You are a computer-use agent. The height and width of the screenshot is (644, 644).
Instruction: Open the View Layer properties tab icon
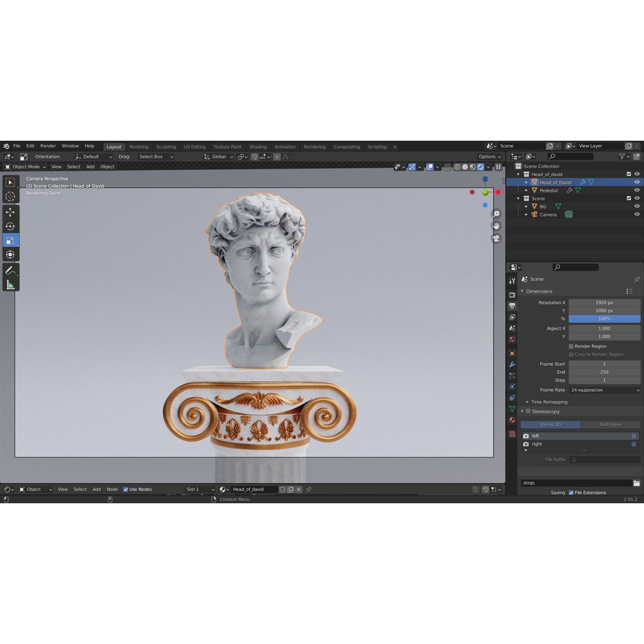(512, 317)
